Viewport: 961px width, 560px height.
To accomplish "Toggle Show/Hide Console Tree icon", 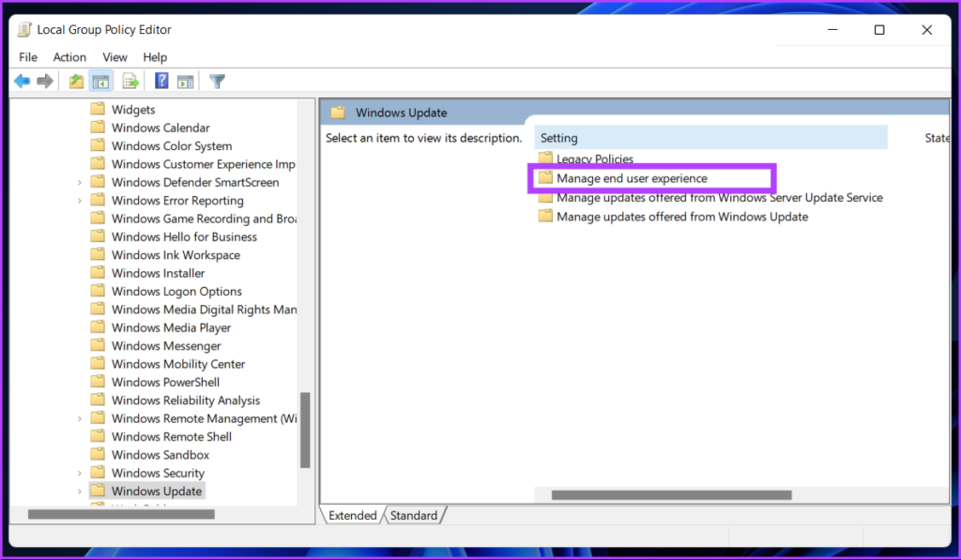I will (x=100, y=82).
